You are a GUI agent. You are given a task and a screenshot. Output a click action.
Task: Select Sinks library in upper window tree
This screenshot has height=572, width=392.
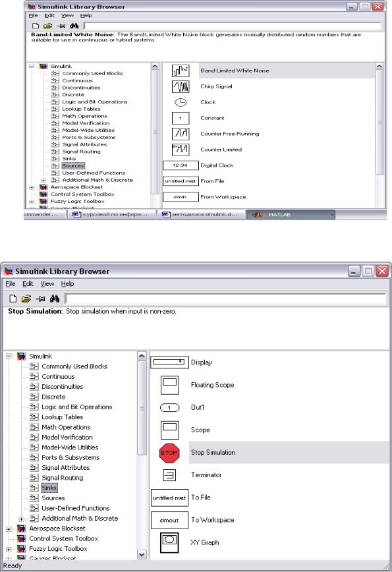point(69,159)
